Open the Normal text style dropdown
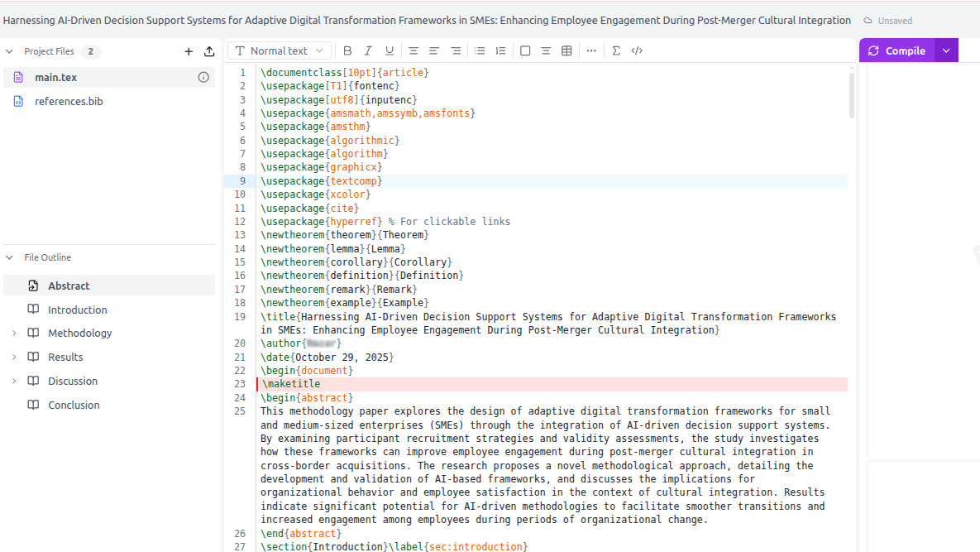The width and height of the screenshot is (980, 552). point(280,50)
